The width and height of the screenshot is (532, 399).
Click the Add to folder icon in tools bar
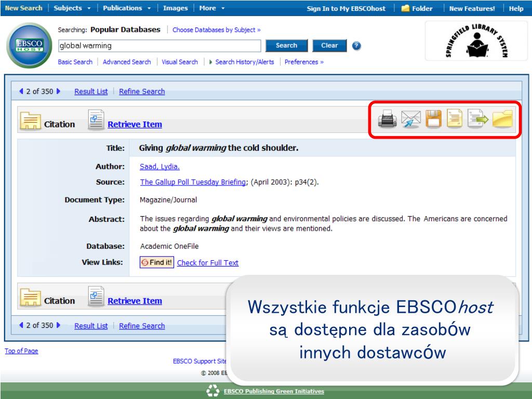tap(502, 119)
